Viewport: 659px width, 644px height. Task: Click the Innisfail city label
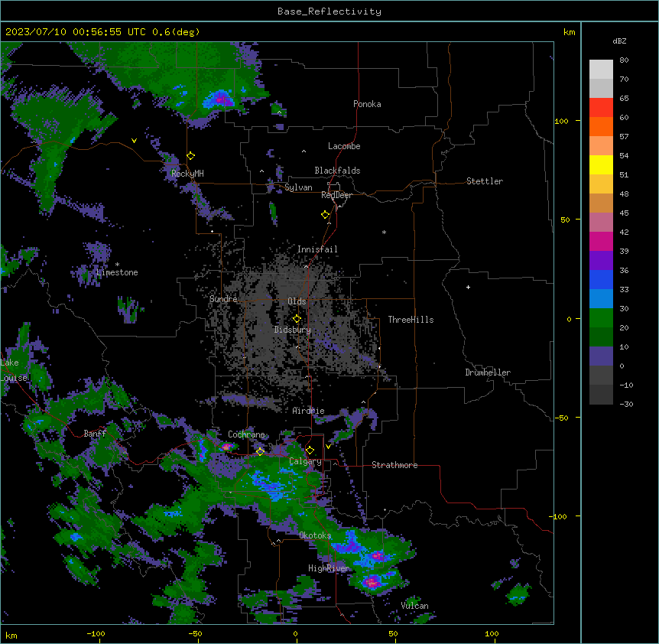coord(317,249)
